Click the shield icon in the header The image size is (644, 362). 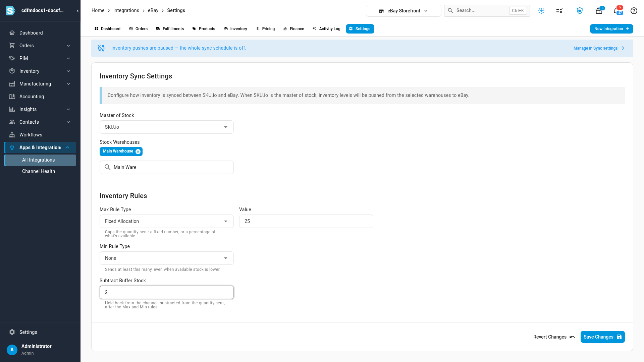pyautogui.click(x=580, y=11)
